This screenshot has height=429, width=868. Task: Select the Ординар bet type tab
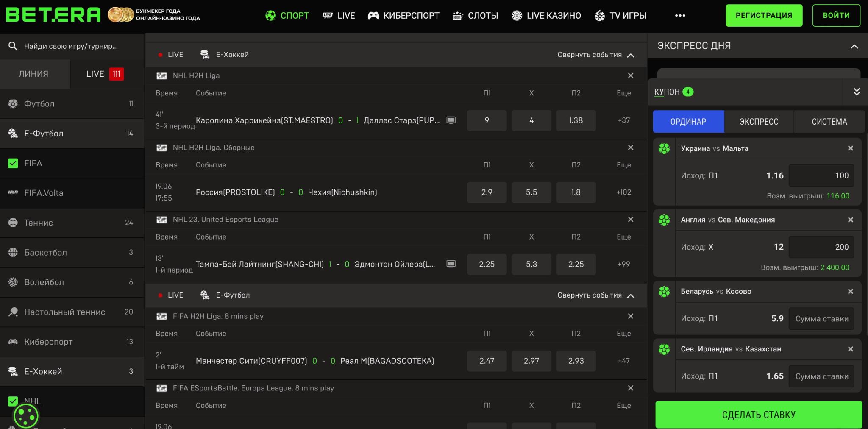(688, 122)
